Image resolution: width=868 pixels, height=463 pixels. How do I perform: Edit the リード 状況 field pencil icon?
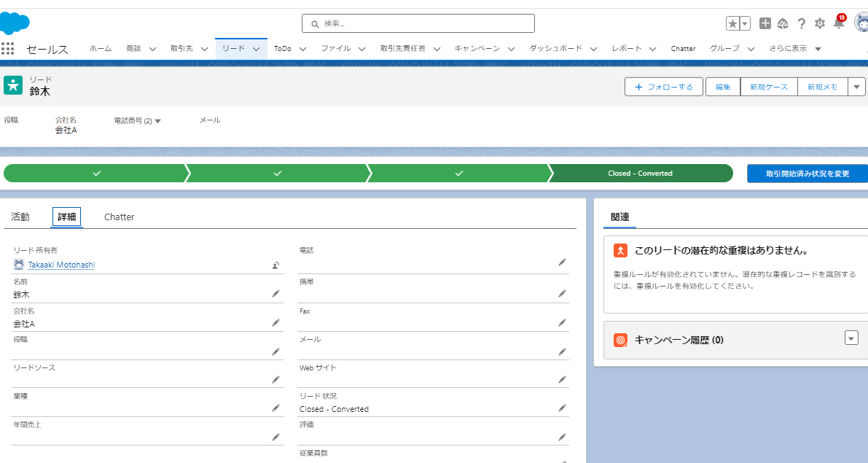click(x=562, y=408)
